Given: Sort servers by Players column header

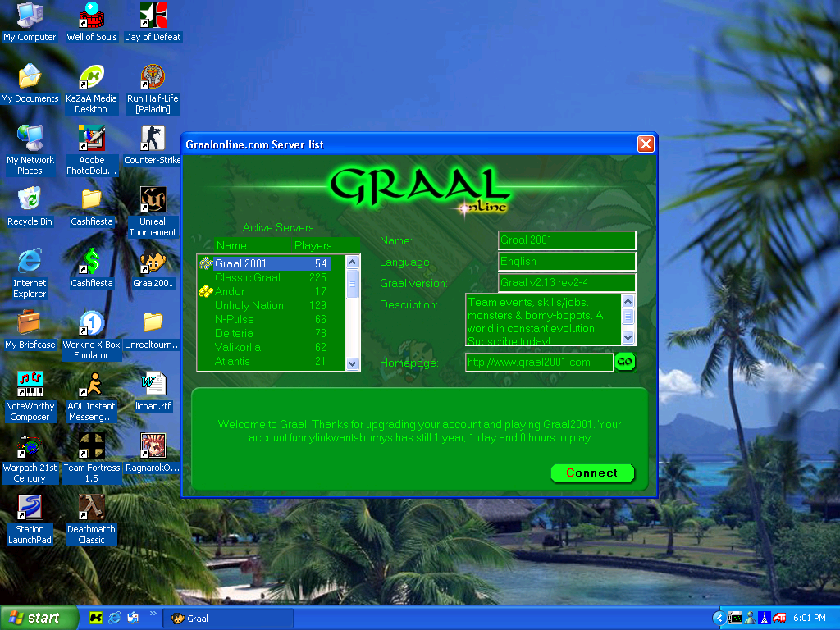Looking at the screenshot, I should click(x=326, y=245).
